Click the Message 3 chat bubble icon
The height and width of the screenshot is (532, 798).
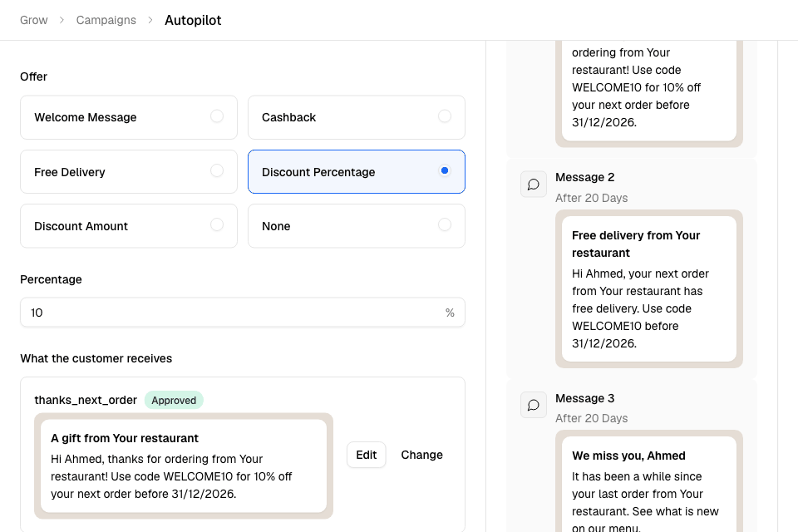tap(534, 406)
